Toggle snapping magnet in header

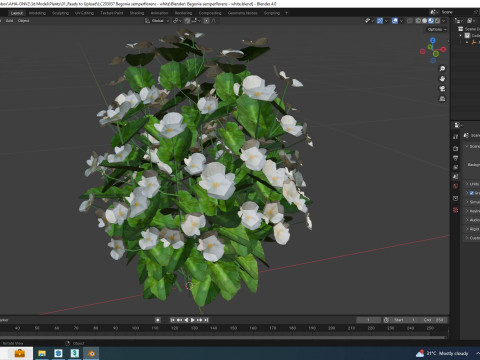187,21
